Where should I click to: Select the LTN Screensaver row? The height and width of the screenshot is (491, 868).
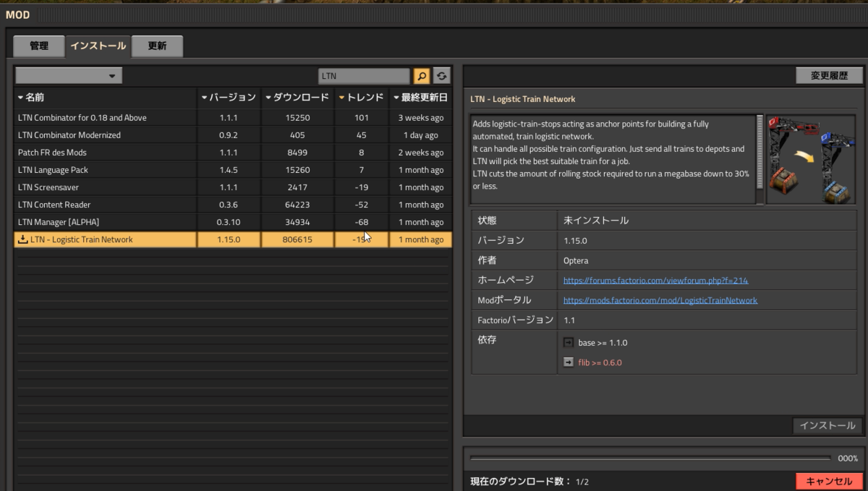(x=233, y=187)
